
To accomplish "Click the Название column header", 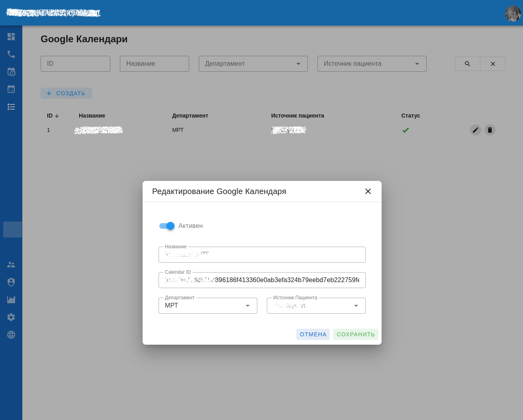I will click(92, 116).
